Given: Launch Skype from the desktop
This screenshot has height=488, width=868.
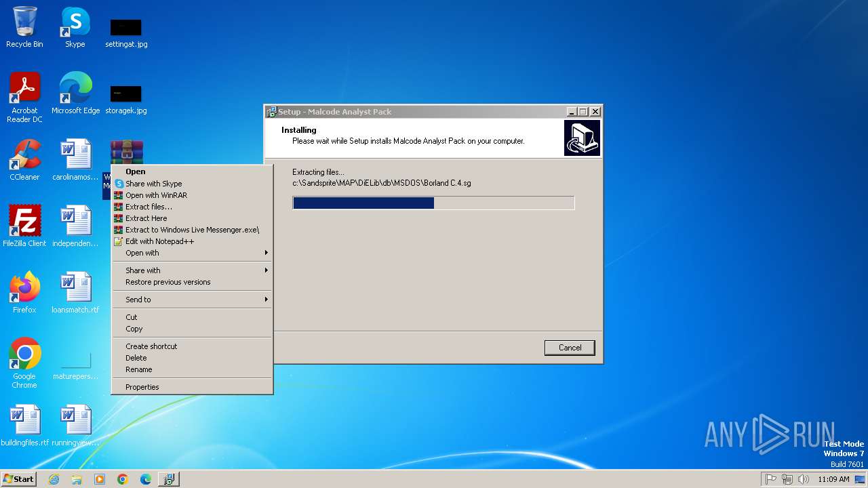Looking at the screenshot, I should coord(75,27).
